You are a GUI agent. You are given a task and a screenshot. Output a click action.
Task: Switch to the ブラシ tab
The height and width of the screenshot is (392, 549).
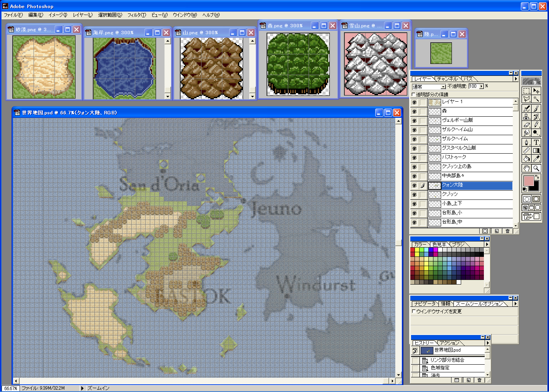click(x=458, y=244)
